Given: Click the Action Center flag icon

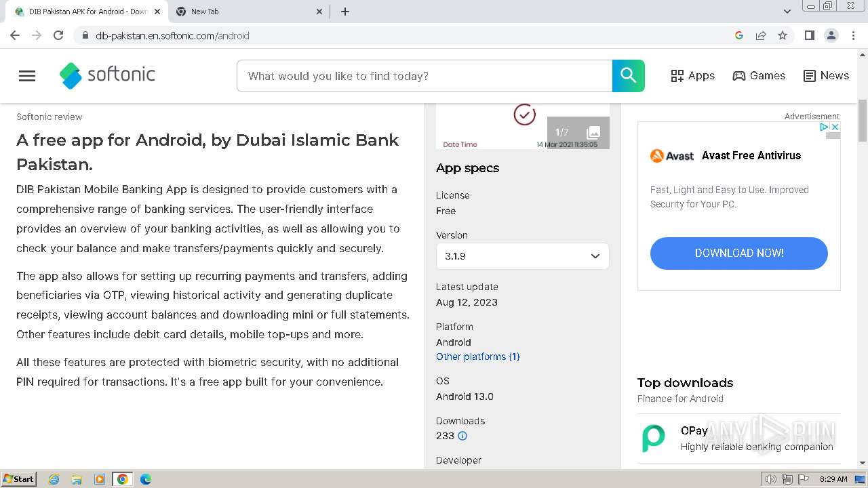Looking at the screenshot, I should click(x=803, y=479).
